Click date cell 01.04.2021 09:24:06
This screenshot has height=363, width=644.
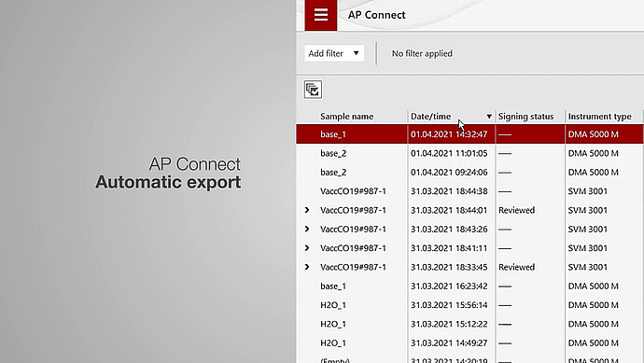coord(449,172)
